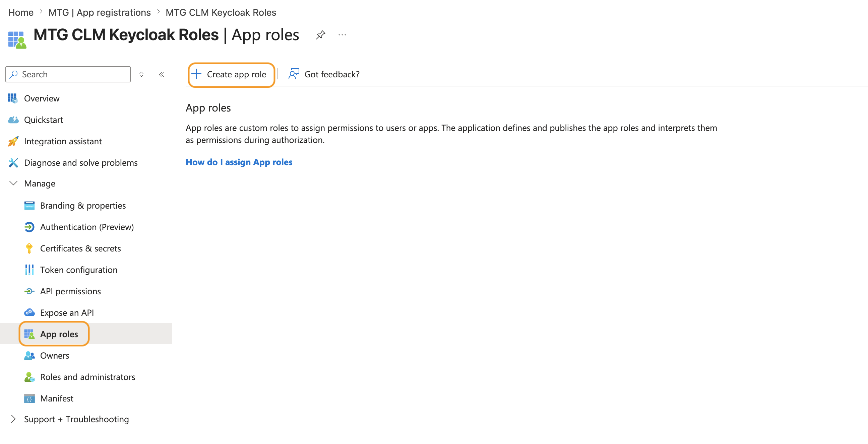Image resolution: width=868 pixels, height=444 pixels.
Task: Click the Quickstart cloud icon
Action: coord(13,120)
